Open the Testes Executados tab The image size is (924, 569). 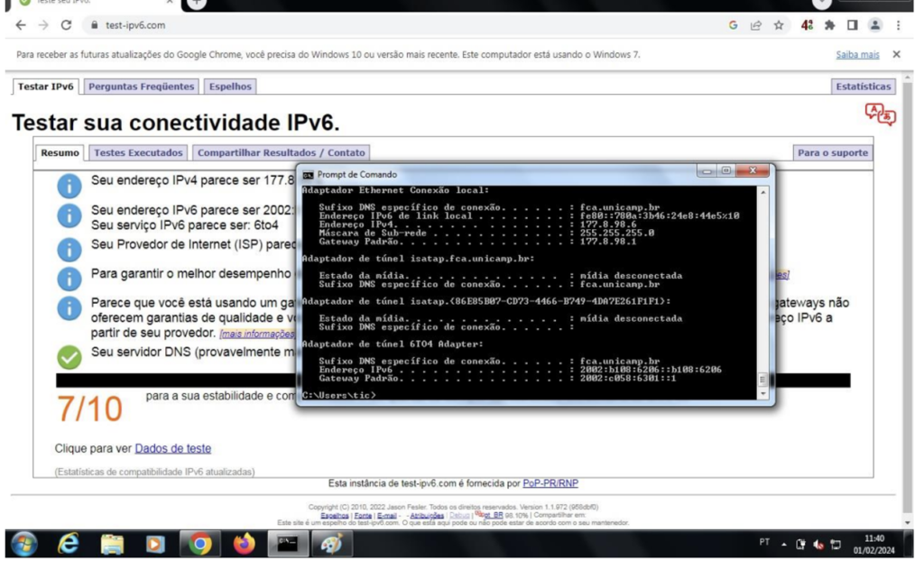(x=139, y=153)
